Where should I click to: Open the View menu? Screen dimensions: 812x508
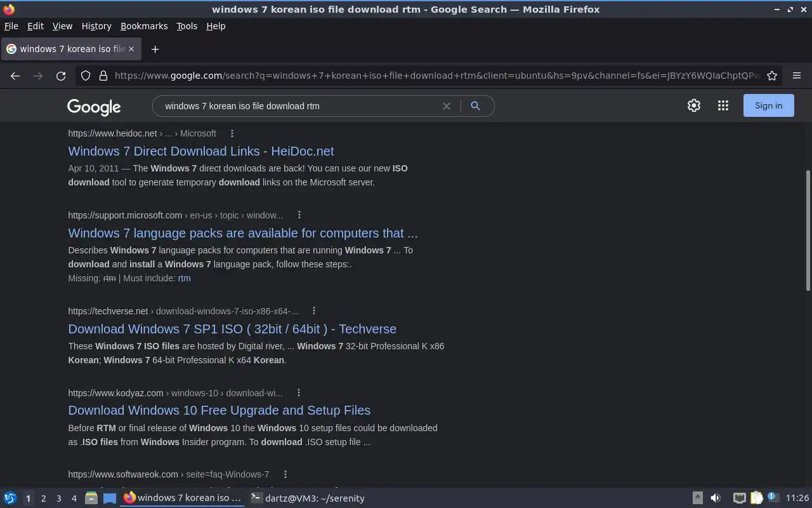[x=62, y=26]
